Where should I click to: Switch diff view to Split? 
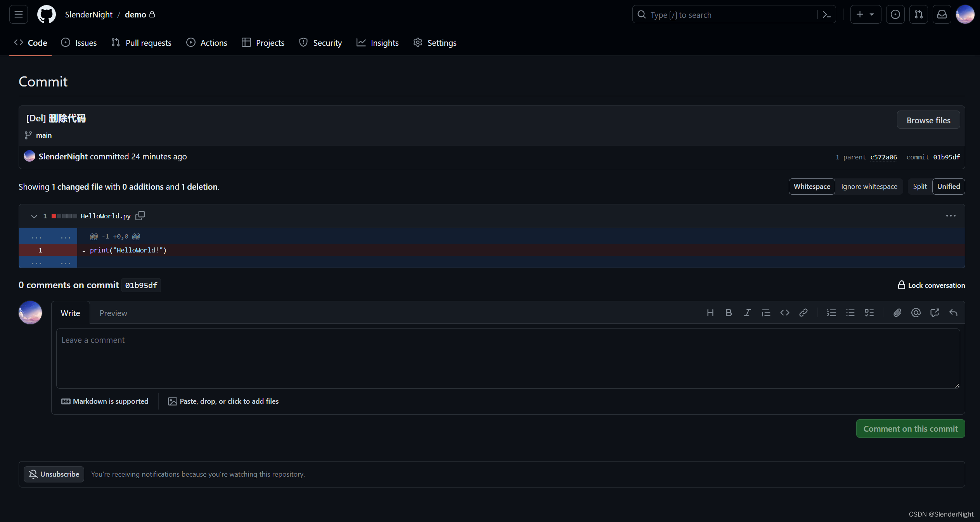point(919,187)
